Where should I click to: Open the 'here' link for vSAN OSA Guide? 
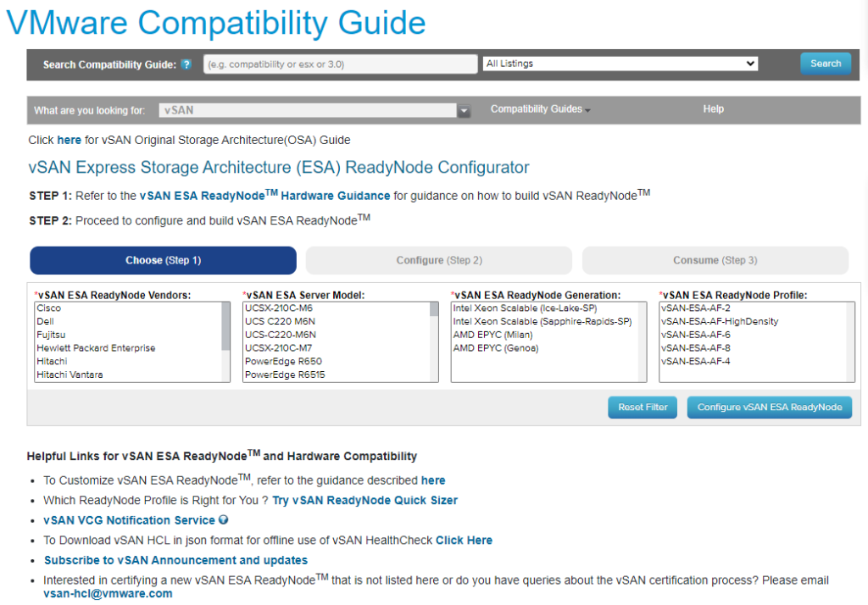coord(70,140)
